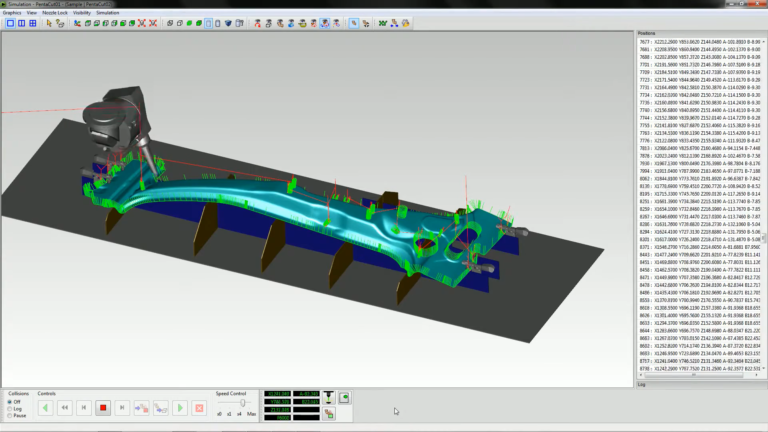
Task: Switch to two-pane viewport layout
Action: pos(22,23)
